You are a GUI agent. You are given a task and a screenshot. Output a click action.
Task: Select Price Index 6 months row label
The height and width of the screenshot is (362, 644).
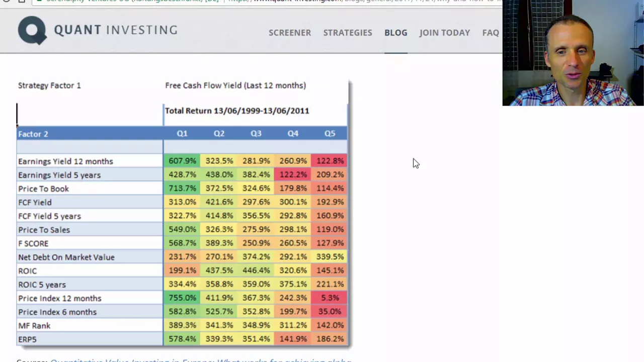pos(57,312)
